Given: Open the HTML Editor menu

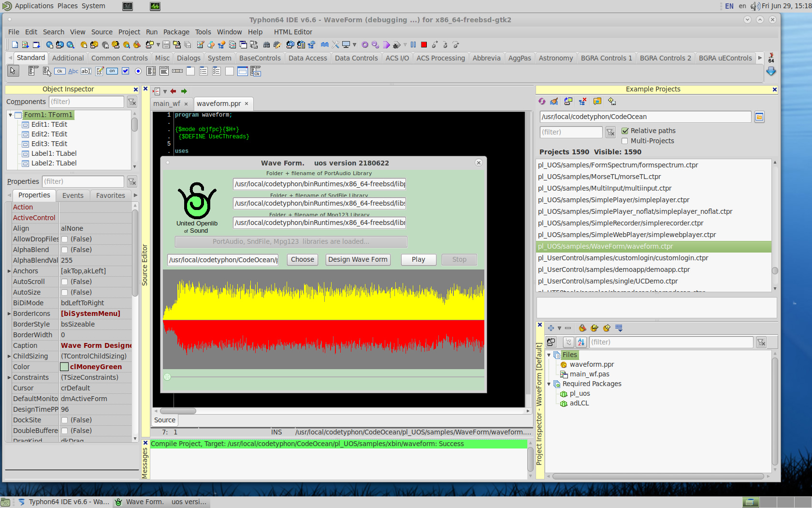Looking at the screenshot, I should [x=293, y=32].
